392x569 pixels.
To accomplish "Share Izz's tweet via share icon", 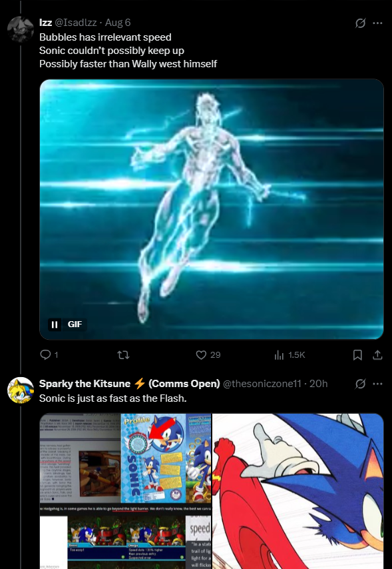I will click(377, 354).
